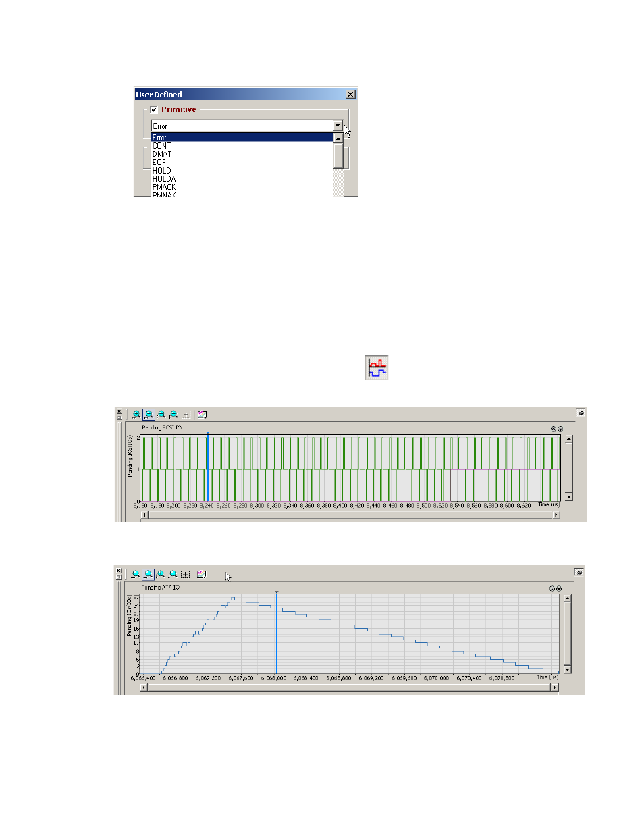Click the SCSI chart horizontal scroll-right arrow

click(556, 515)
